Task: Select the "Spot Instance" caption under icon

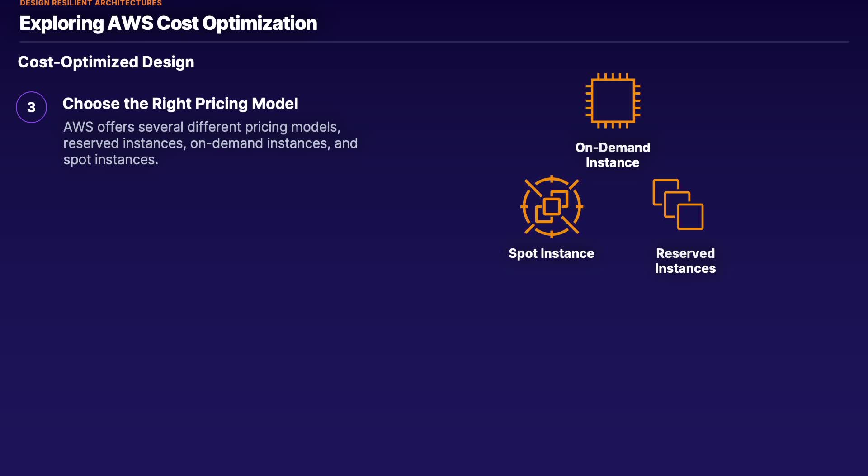Action: point(551,253)
